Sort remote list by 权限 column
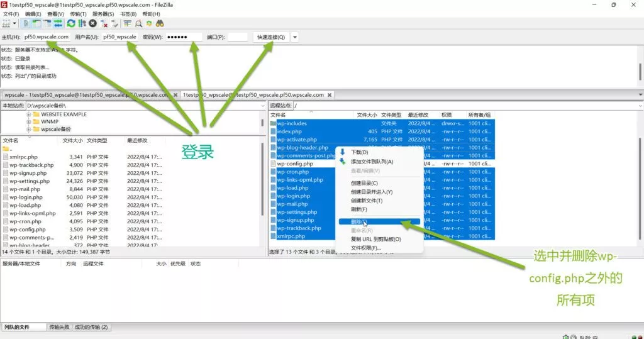 447,115
